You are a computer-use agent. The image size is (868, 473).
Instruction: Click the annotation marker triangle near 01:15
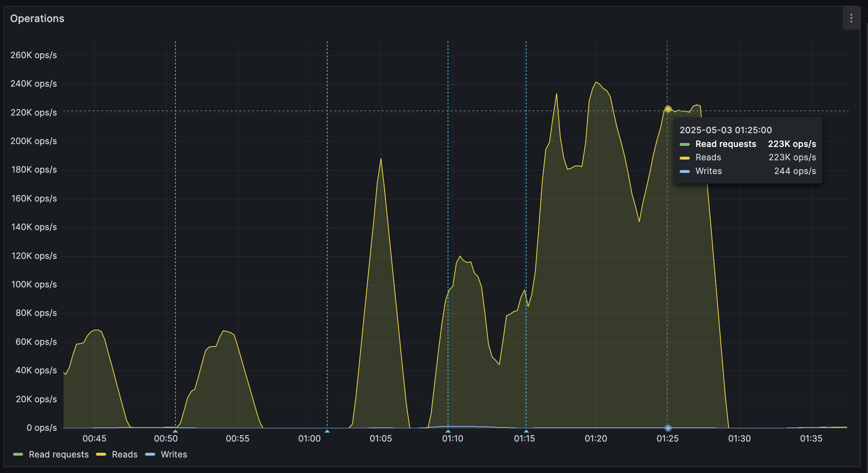[526, 431]
